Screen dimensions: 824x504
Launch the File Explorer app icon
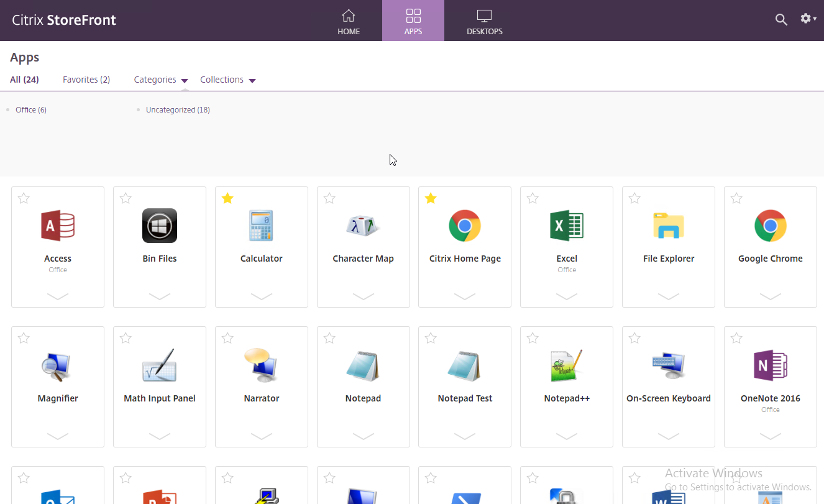tap(669, 226)
